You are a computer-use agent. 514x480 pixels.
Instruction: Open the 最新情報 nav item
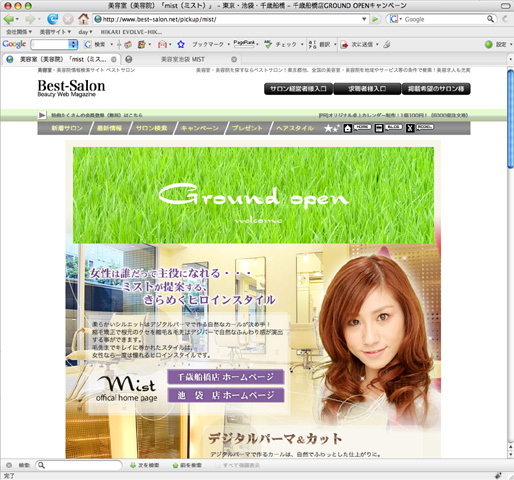coord(109,128)
